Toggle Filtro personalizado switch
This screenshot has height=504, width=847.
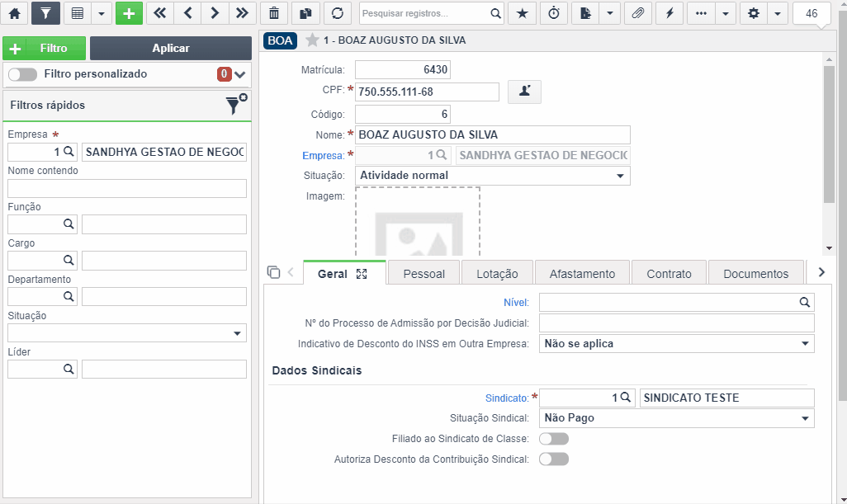(x=22, y=74)
